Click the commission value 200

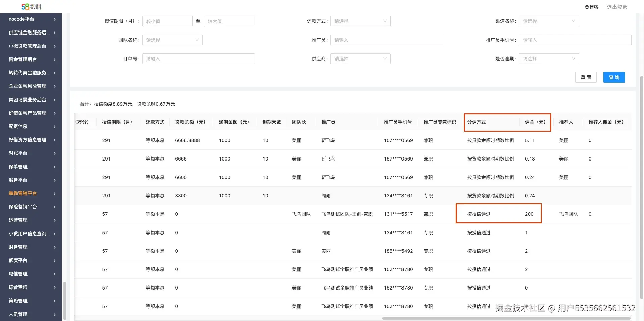point(529,214)
